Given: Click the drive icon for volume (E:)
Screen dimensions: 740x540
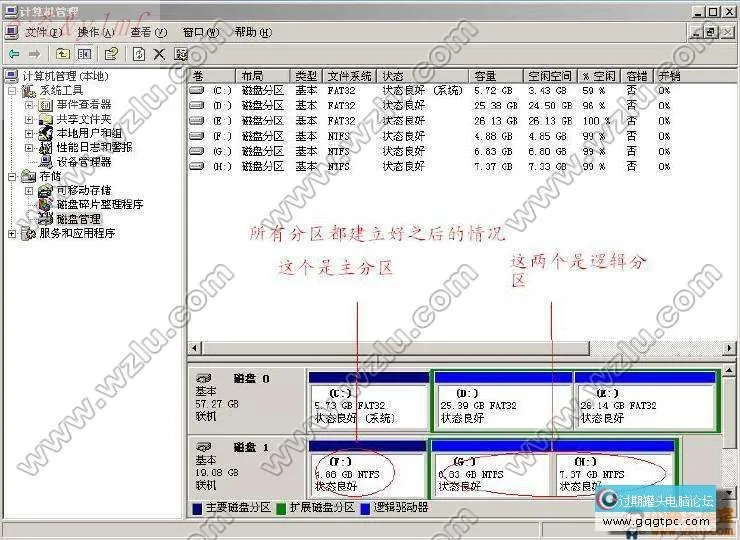Looking at the screenshot, I should (197, 120).
